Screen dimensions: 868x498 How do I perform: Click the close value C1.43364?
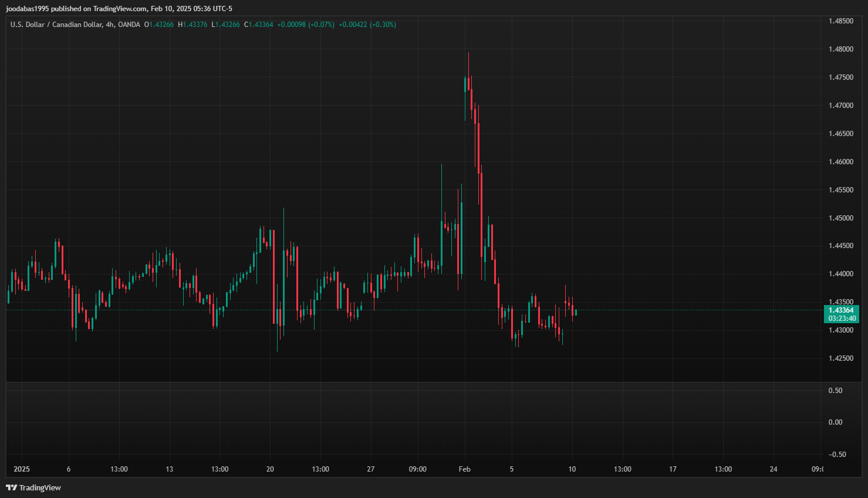[x=259, y=25]
